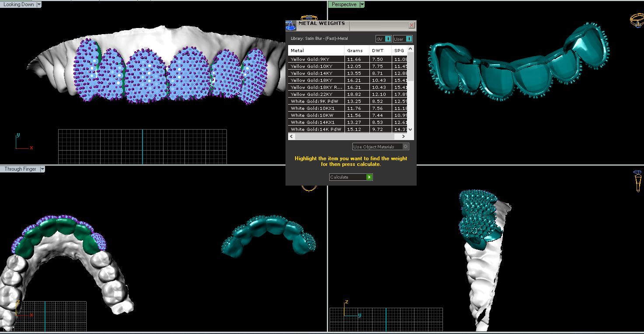Open the Perspective viewport dropdown
Viewport: 644px width, 334px height.
point(361,4)
